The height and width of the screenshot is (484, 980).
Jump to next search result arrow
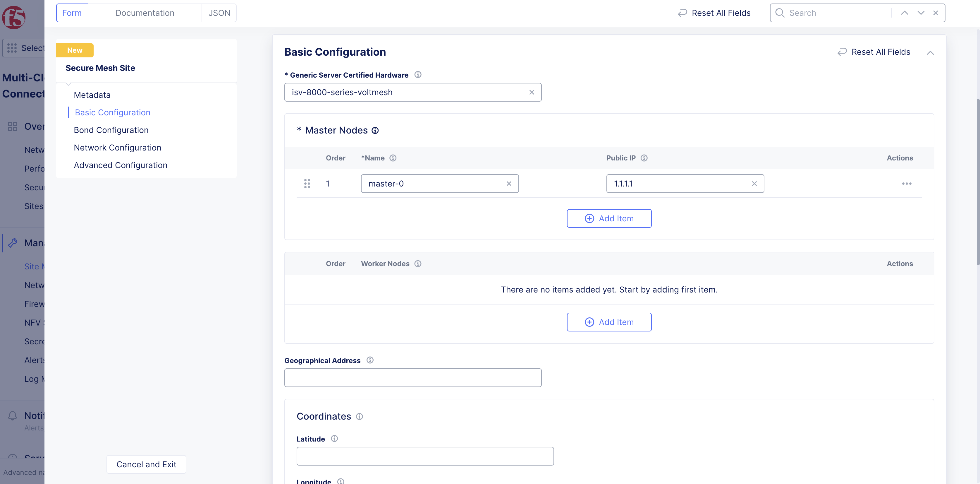920,13
